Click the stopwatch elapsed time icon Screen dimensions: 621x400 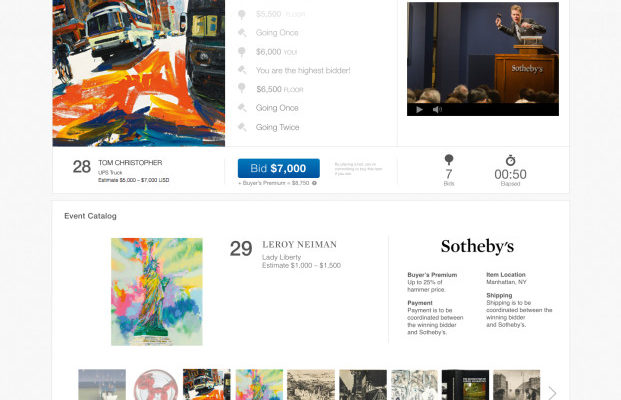(511, 160)
